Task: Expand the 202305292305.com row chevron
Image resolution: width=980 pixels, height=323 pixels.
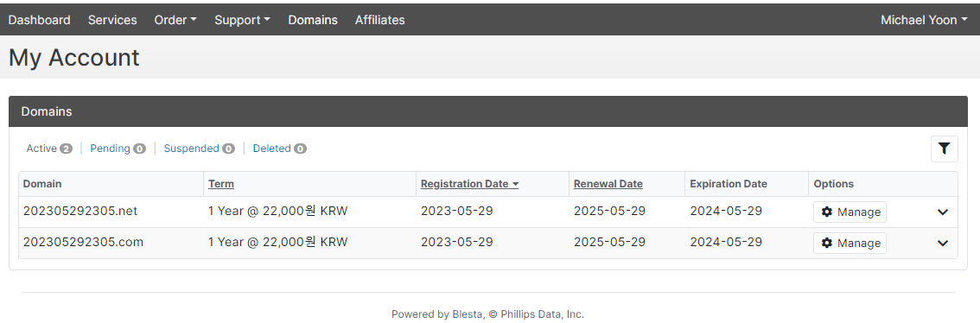Action: (943, 243)
